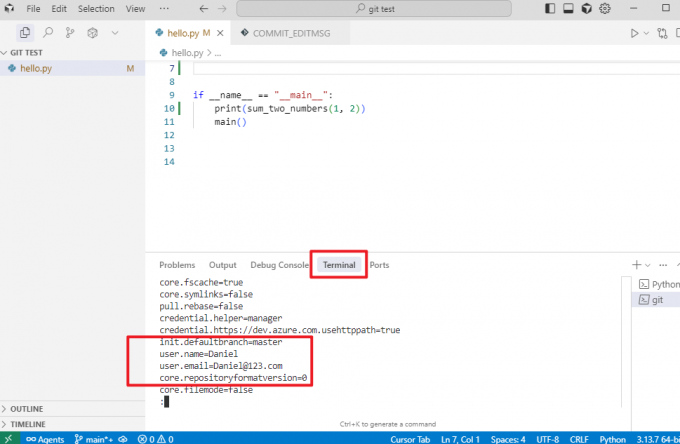Viewport: 680px width, 444px height.
Task: Open the Source Control view icon
Action: pyautogui.click(x=69, y=33)
